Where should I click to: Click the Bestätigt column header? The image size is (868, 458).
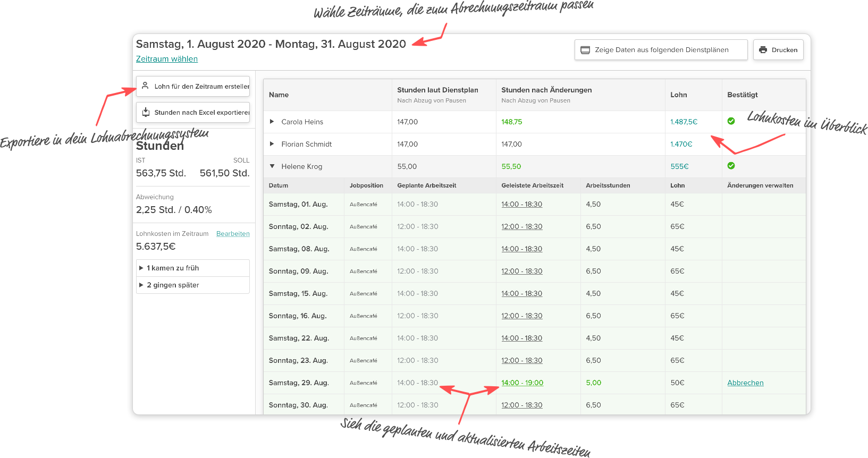click(742, 95)
